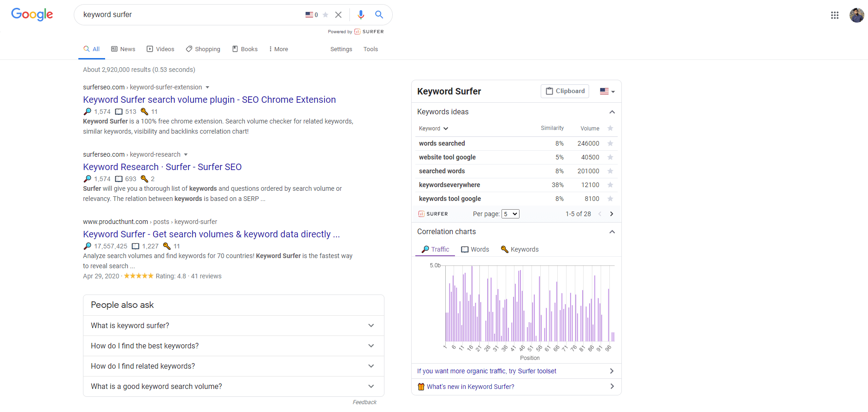Switch to Traffic chart tab
Viewport: 868px width, 412px height.
pos(436,249)
